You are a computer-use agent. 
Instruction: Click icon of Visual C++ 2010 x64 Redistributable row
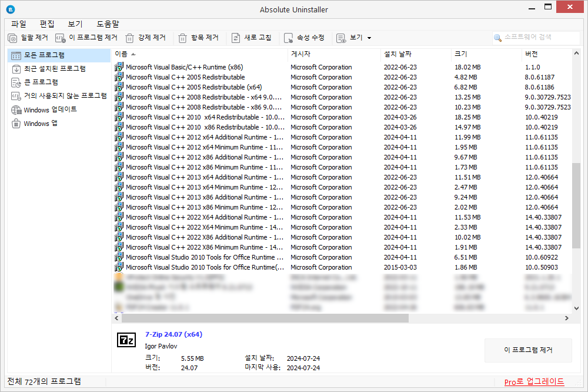(119, 117)
